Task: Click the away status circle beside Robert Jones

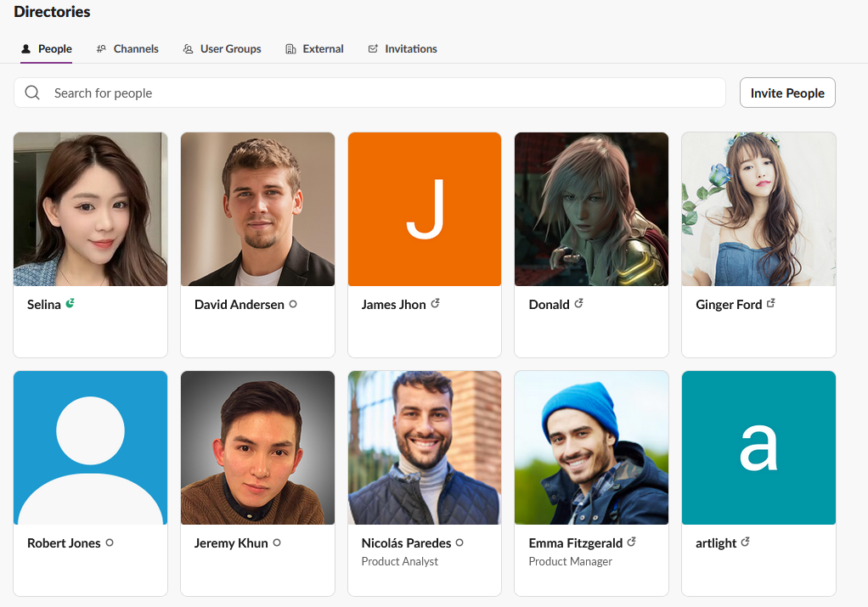Action: click(110, 542)
